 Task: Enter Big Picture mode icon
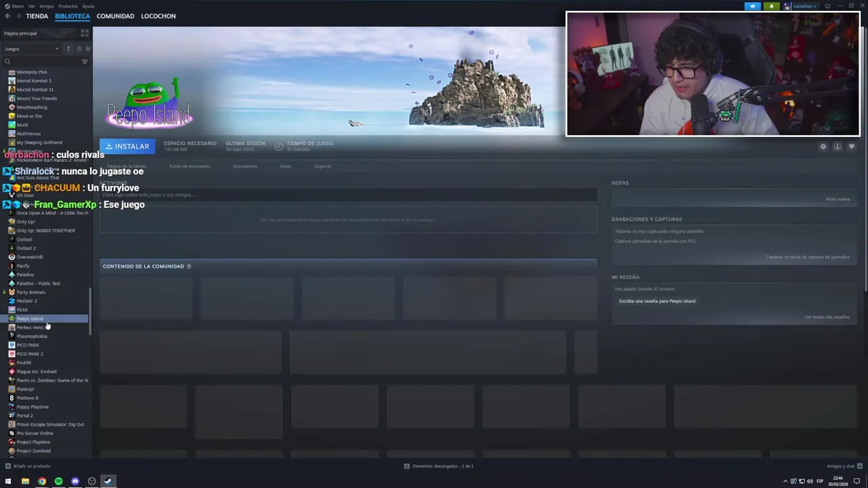pos(826,6)
